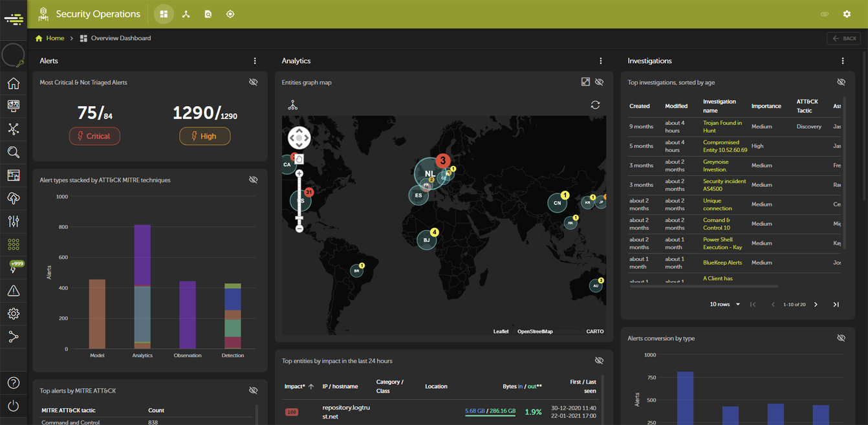
Task: Open Compromised Entity 10.52.60.69 investigation
Action: click(725, 146)
